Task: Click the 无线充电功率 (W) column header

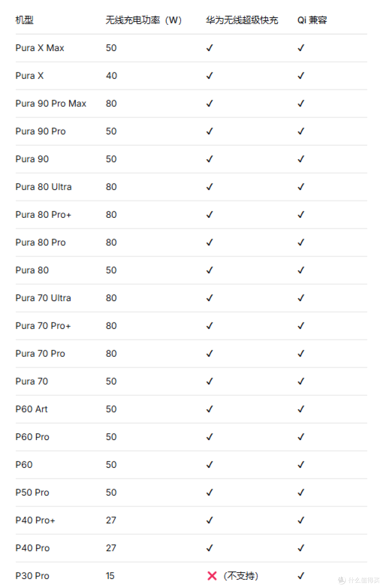Action: 144,20
